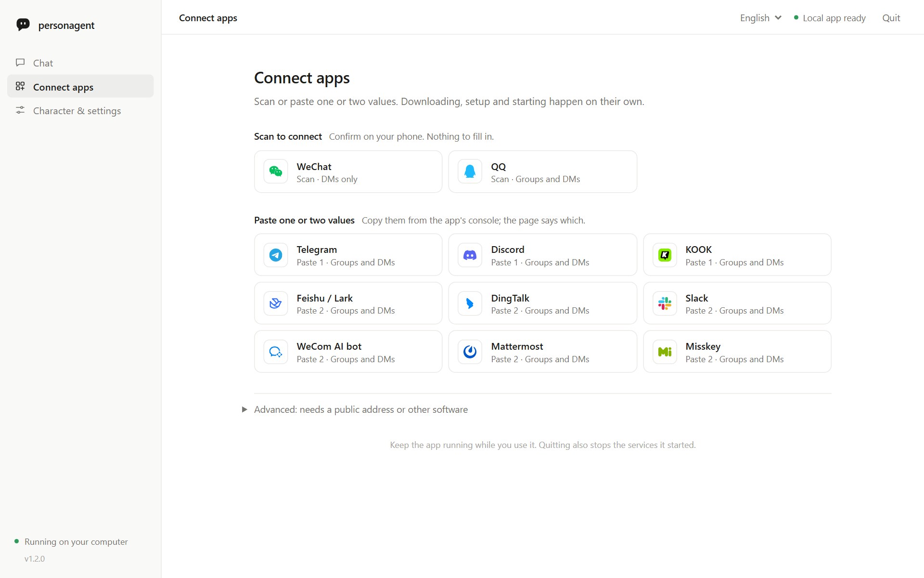Click the Character & settings sliders icon
924x578 pixels.
click(20, 110)
